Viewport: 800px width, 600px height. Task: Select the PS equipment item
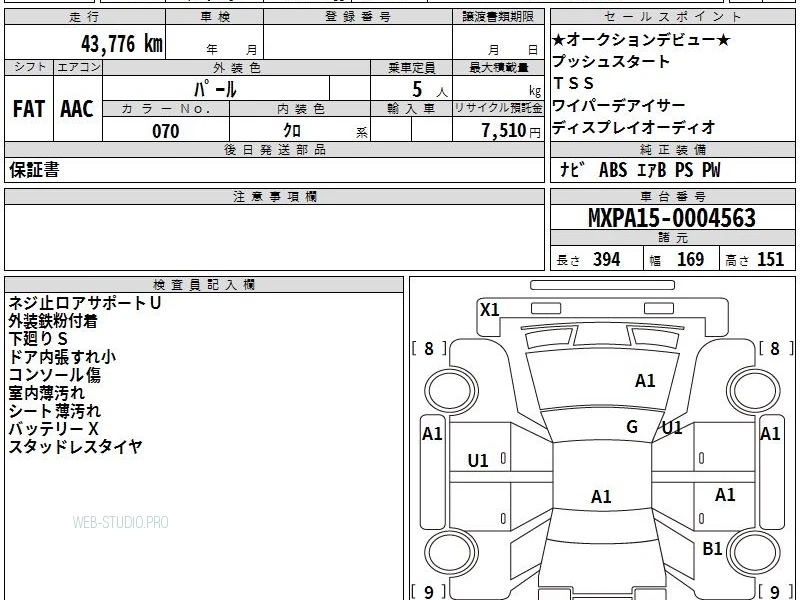coord(684,170)
